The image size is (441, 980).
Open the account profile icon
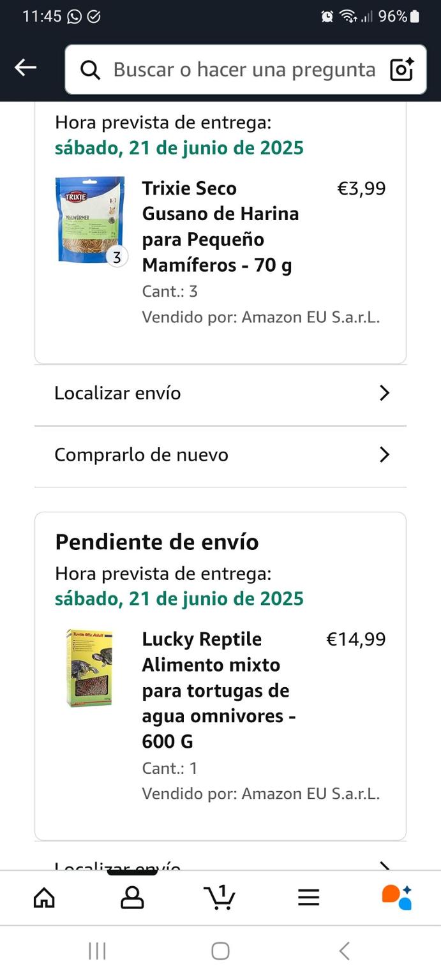(x=132, y=898)
